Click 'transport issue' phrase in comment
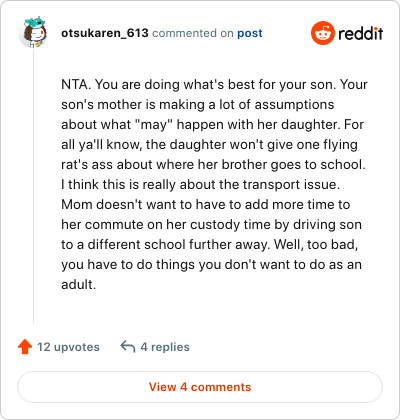400x420 pixels. (x=291, y=184)
